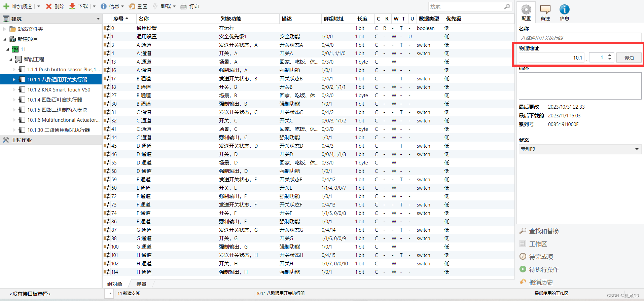644x301 pixels.
Task: Switch to the 参量 tab
Action: pos(142,284)
